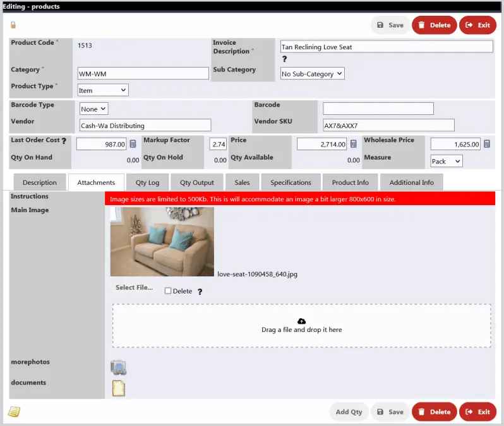The height and width of the screenshot is (426, 504).
Task: Tick the Delete image checkbox
Action: (x=168, y=291)
